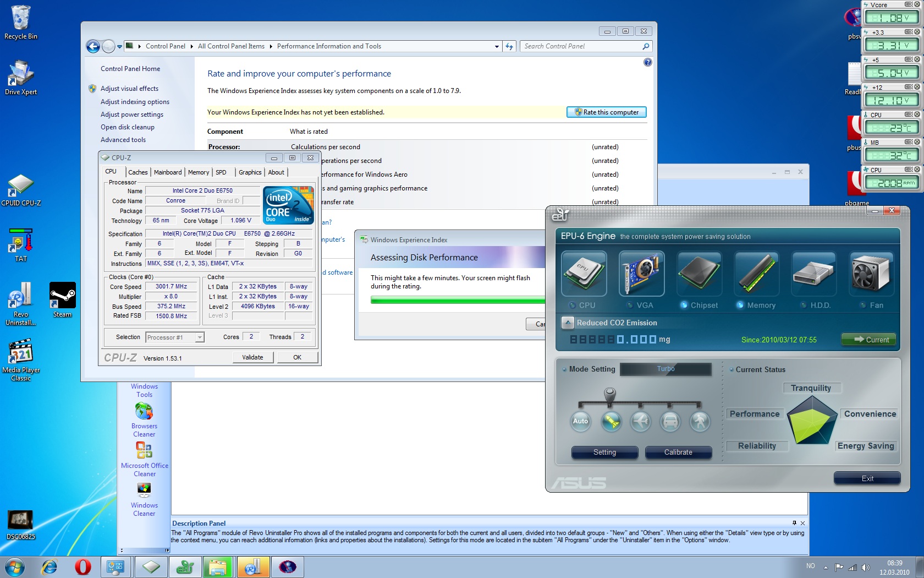The height and width of the screenshot is (578, 924).
Task: Close the Revo Description Panel
Action: pyautogui.click(x=802, y=523)
